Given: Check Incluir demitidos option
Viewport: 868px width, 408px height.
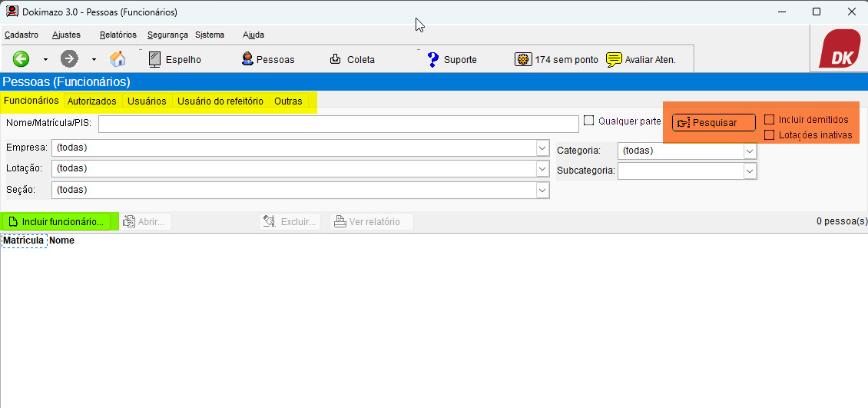Looking at the screenshot, I should click(x=769, y=120).
